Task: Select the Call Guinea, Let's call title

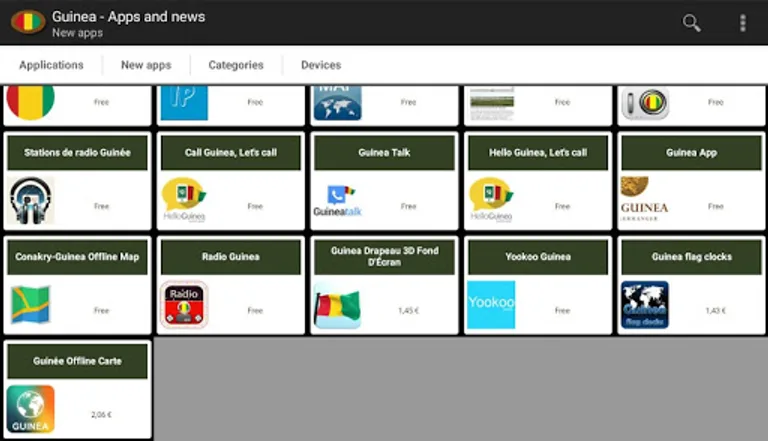Action: [231, 152]
